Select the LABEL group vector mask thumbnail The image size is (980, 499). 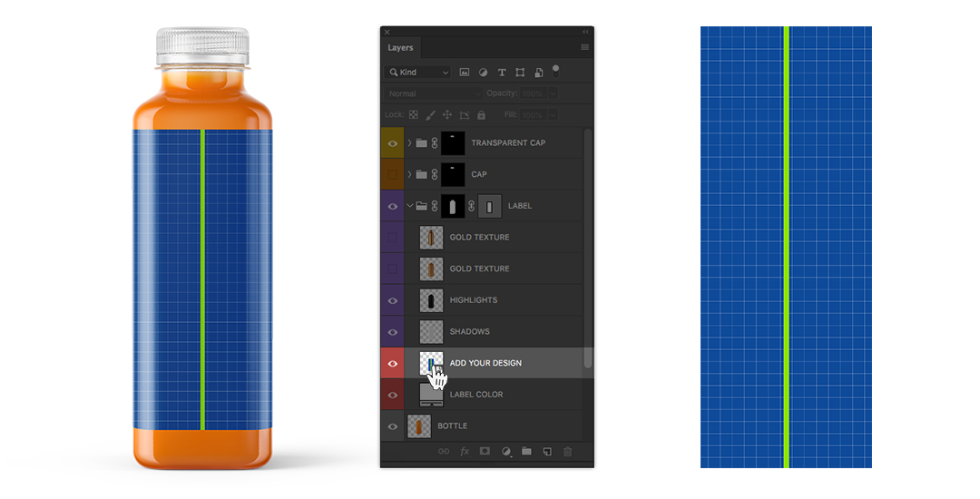490,206
